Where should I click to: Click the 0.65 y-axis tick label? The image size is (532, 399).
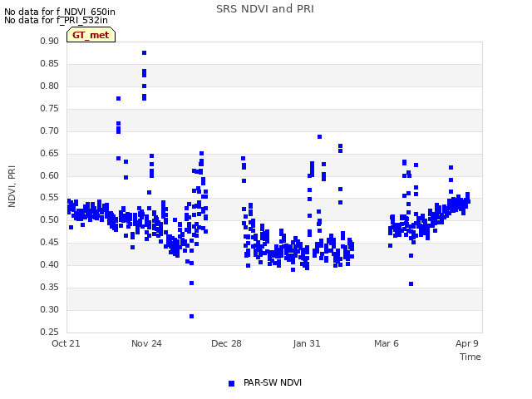point(49,153)
